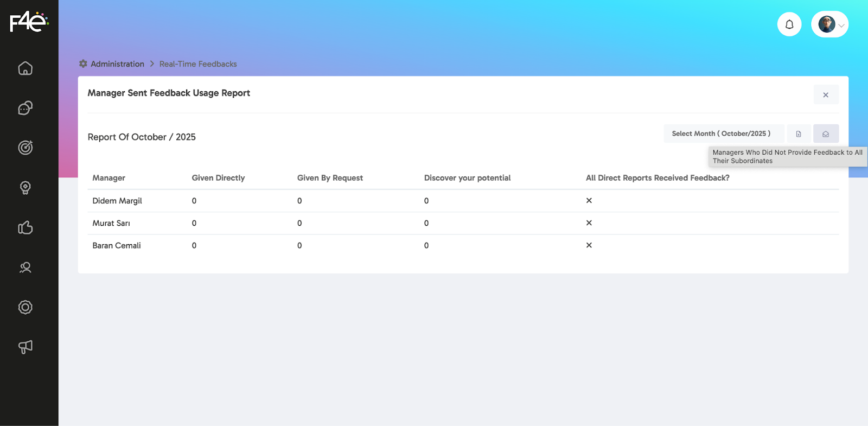The width and height of the screenshot is (868, 426).
Task: Click the Manager column header
Action: 108,178
